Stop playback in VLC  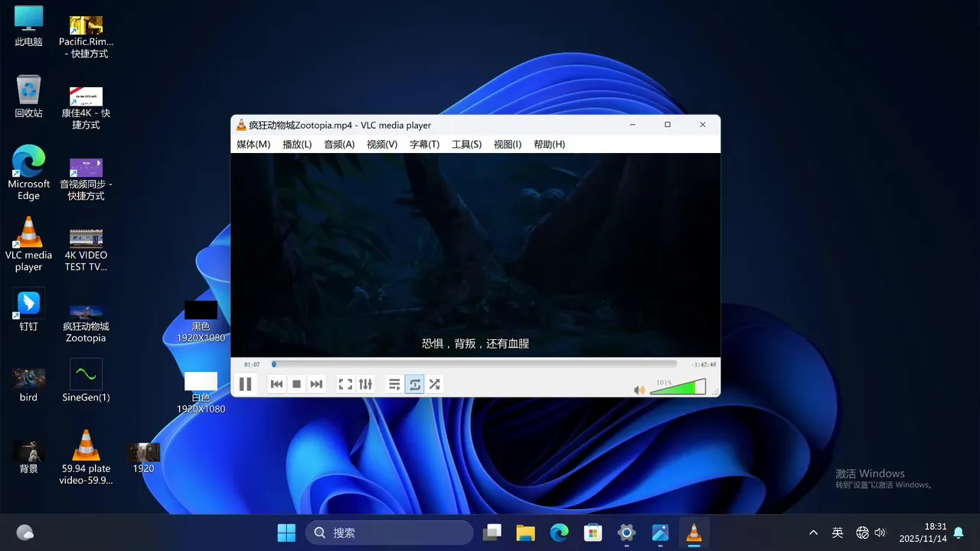(x=297, y=384)
